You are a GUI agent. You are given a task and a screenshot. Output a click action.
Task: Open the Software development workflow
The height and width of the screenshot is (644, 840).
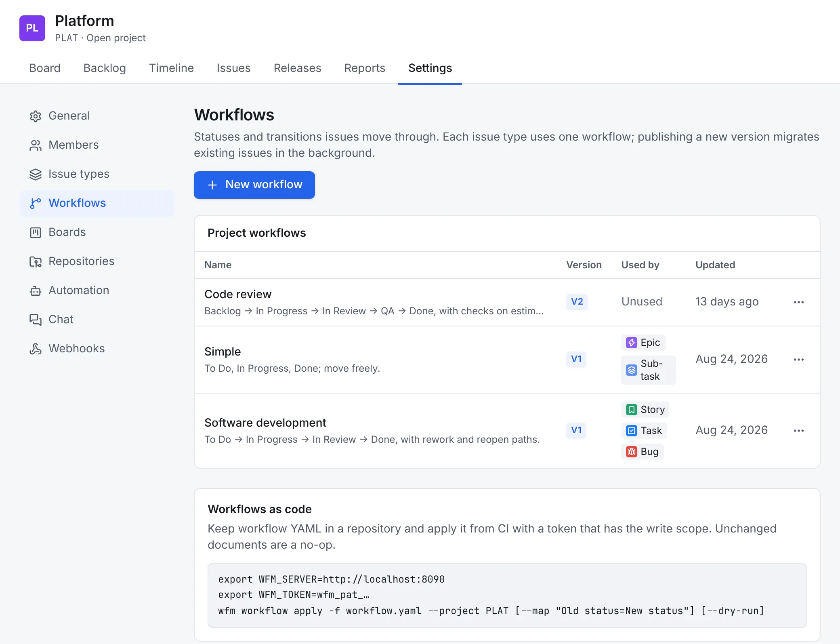tap(265, 423)
